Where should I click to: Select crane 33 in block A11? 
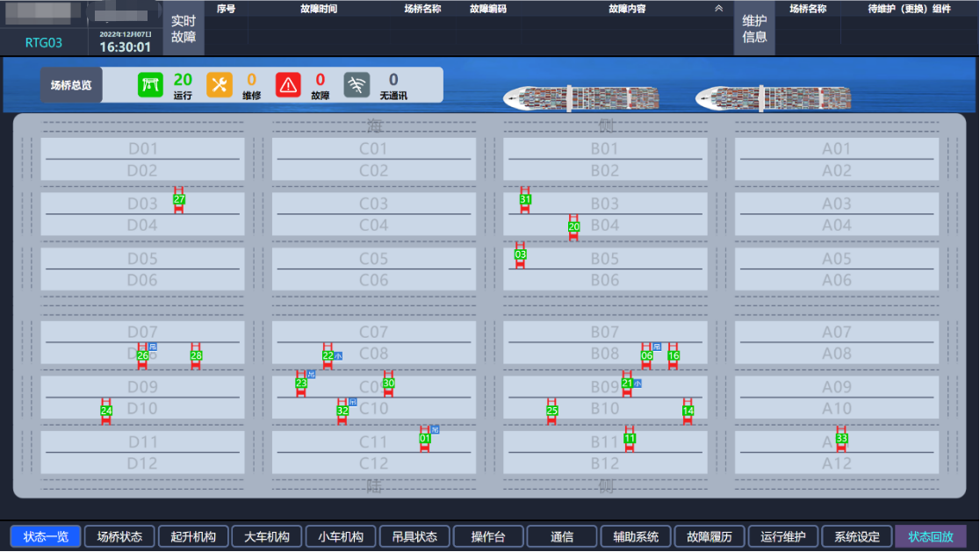[841, 438]
